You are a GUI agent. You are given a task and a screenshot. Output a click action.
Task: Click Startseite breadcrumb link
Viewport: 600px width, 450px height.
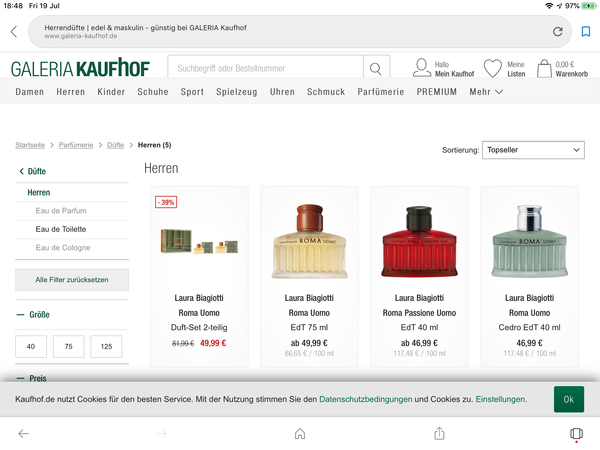pyautogui.click(x=30, y=145)
